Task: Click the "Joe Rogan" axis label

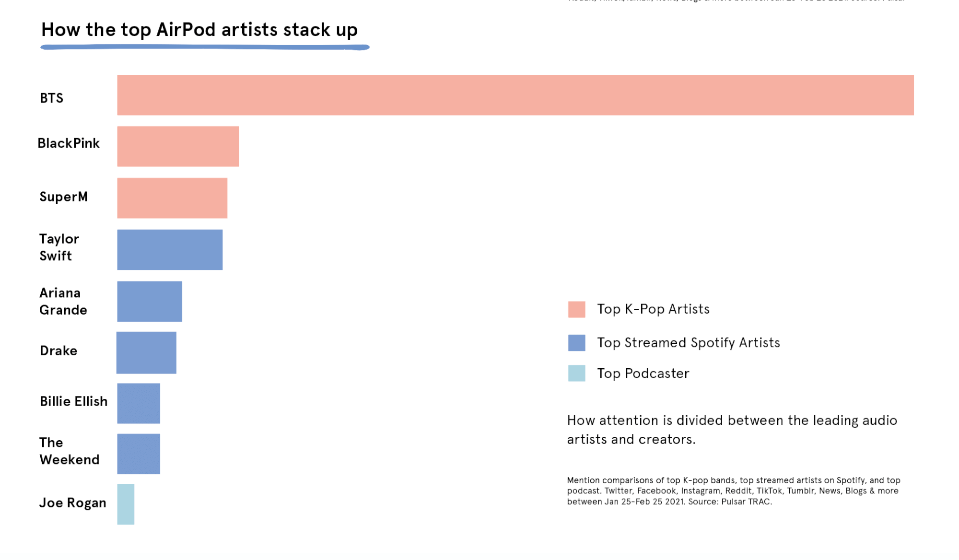Action: [x=72, y=502]
